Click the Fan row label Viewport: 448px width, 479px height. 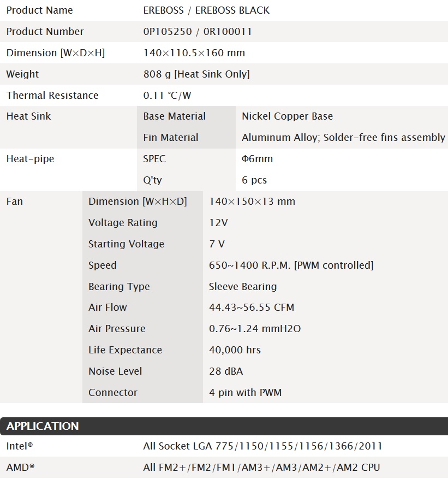pyautogui.click(x=15, y=202)
